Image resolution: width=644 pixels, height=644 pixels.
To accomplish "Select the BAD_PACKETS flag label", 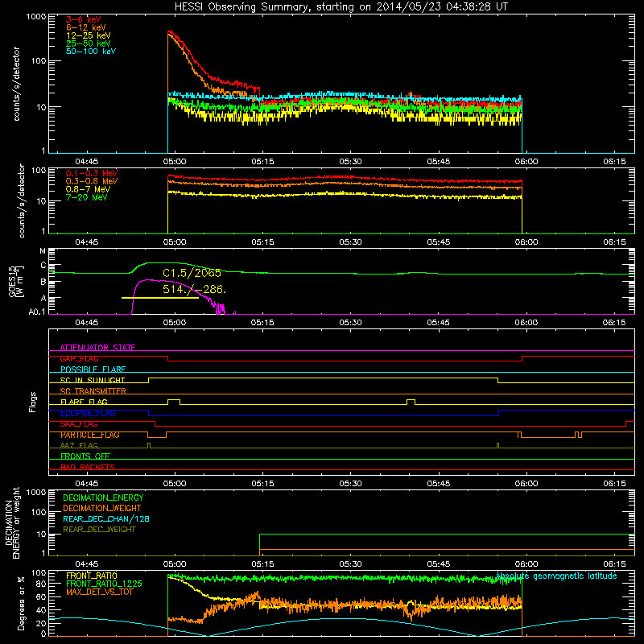I will coord(88,467).
